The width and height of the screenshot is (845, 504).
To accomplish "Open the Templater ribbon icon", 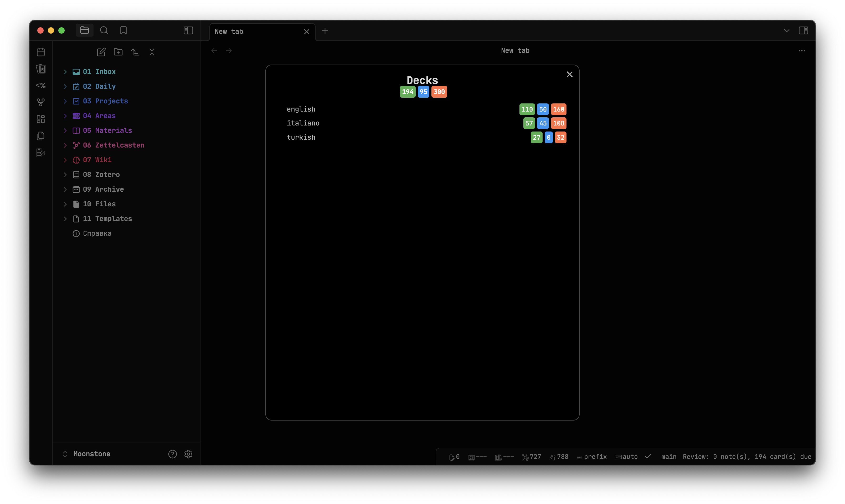I will [x=41, y=86].
